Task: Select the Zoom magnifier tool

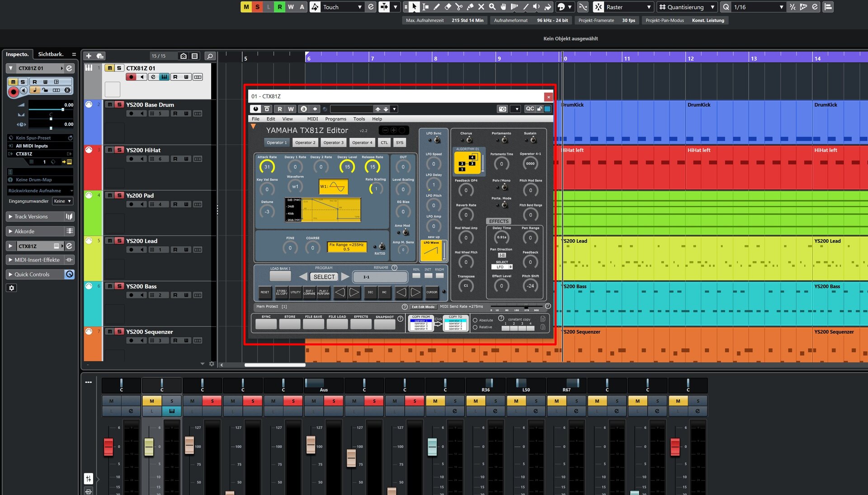Action: coord(492,7)
